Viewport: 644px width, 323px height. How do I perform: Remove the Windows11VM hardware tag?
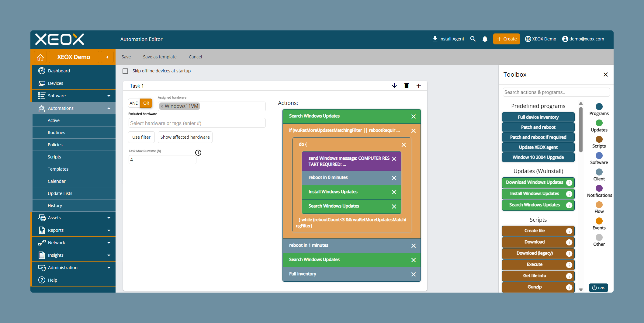(x=162, y=106)
